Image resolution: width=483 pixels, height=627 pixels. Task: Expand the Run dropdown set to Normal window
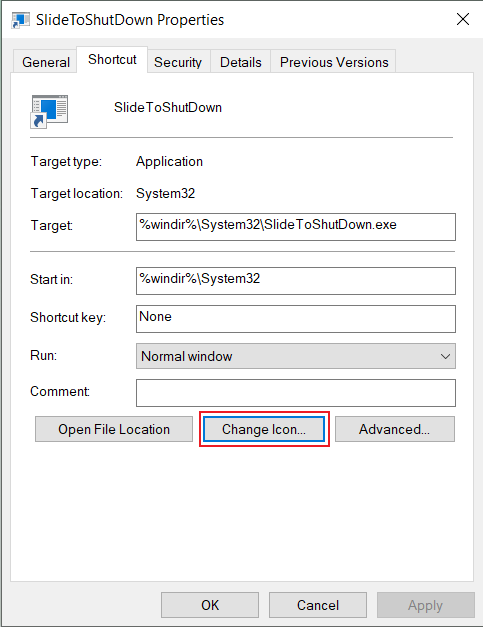[295, 356]
